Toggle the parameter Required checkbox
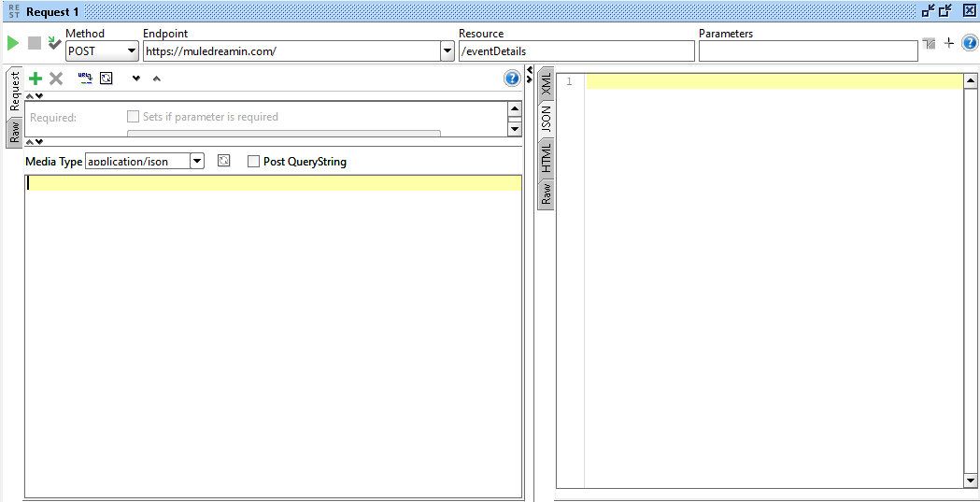Image resolution: width=980 pixels, height=502 pixels. (x=133, y=117)
